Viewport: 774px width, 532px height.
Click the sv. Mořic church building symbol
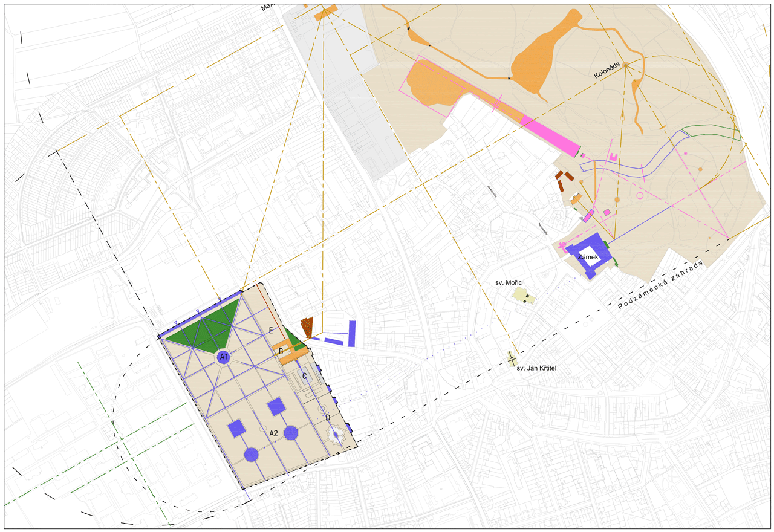point(524,296)
